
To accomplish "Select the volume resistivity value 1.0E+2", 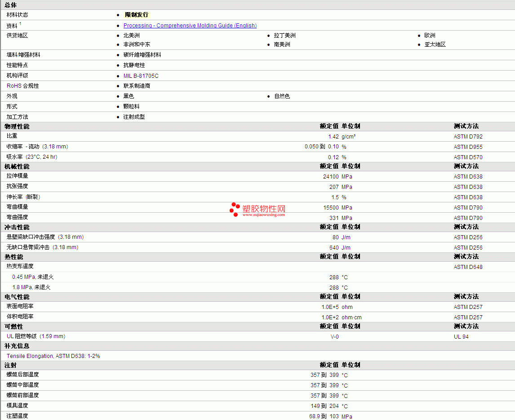I will pos(330,317).
